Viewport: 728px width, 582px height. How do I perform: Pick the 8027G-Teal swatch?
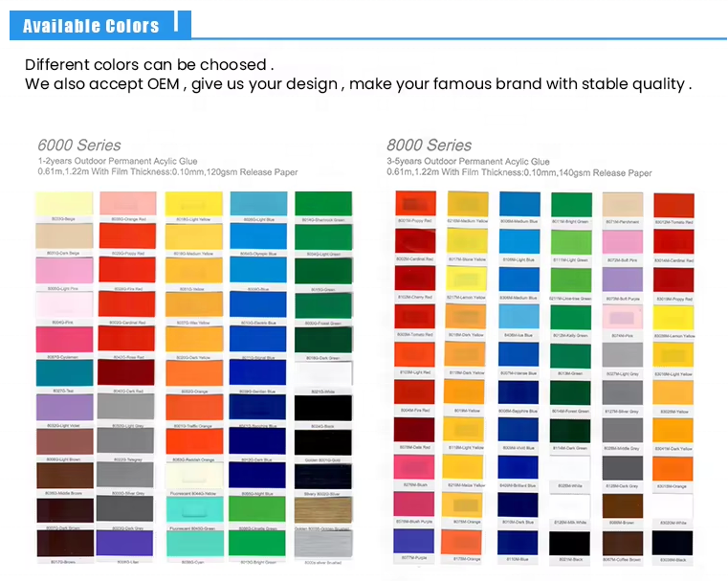point(64,373)
